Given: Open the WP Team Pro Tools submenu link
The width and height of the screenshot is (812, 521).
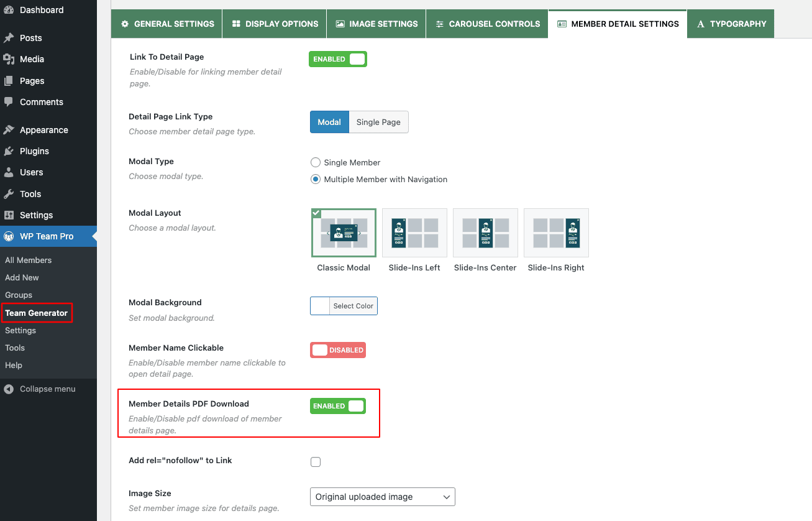Looking at the screenshot, I should 15,348.
